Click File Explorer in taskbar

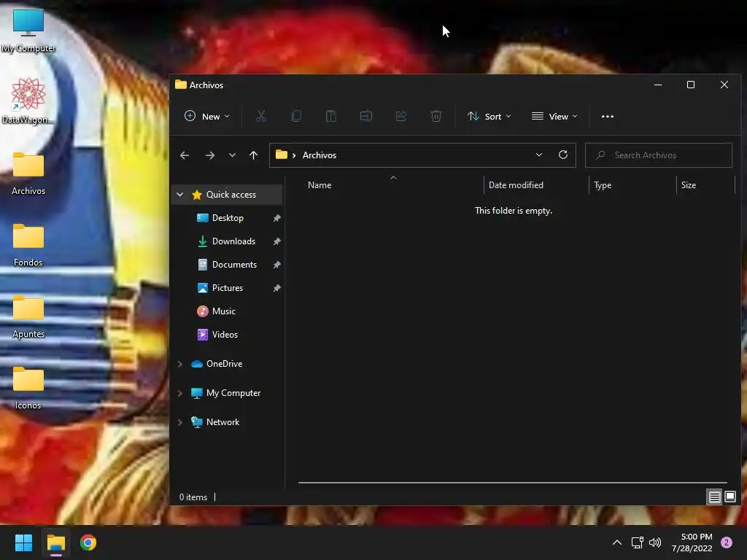55,542
